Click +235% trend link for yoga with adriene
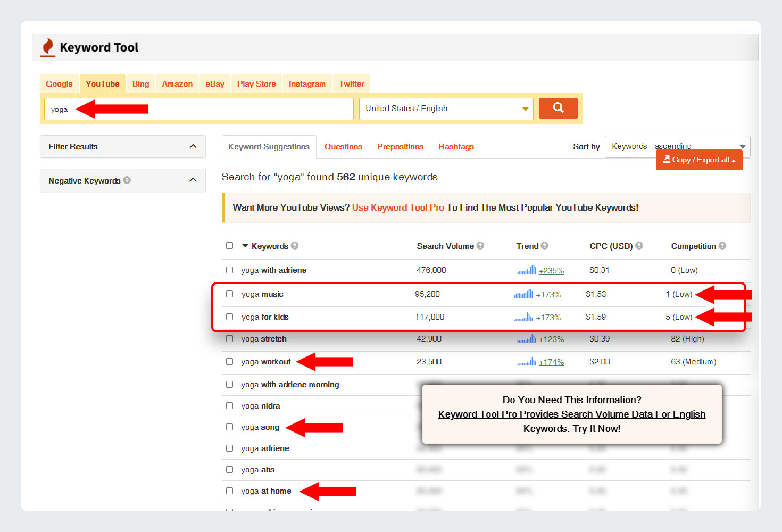Viewport: 782px width, 532px height. pyautogui.click(x=551, y=271)
